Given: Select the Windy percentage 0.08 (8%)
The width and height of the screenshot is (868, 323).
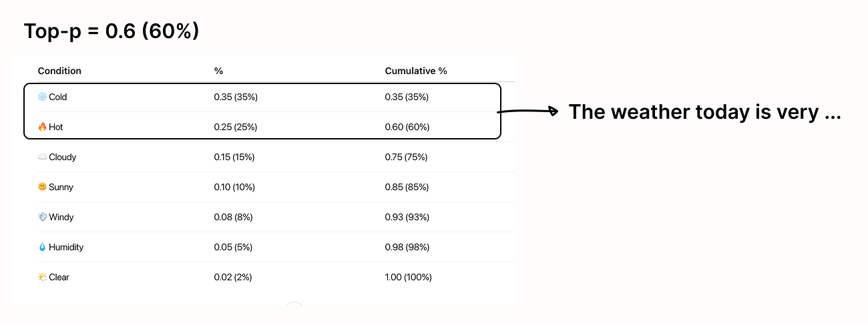Looking at the screenshot, I should pos(233,217).
